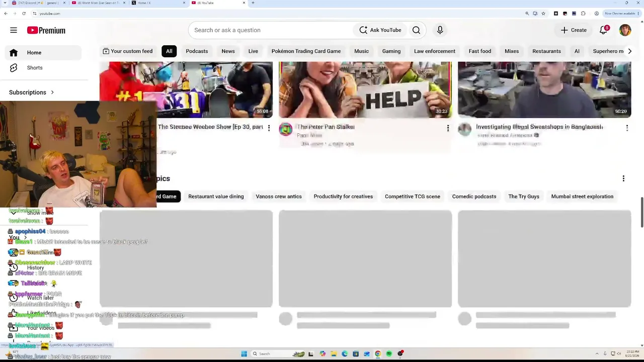This screenshot has width=644, height=362.
Task: Bookmark this page with the star
Action: click(x=543, y=14)
